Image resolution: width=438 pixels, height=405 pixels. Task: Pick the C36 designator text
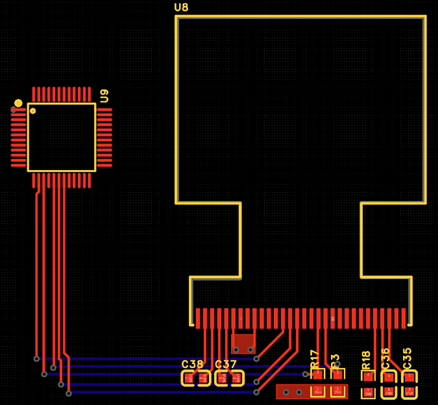pyautogui.click(x=385, y=359)
